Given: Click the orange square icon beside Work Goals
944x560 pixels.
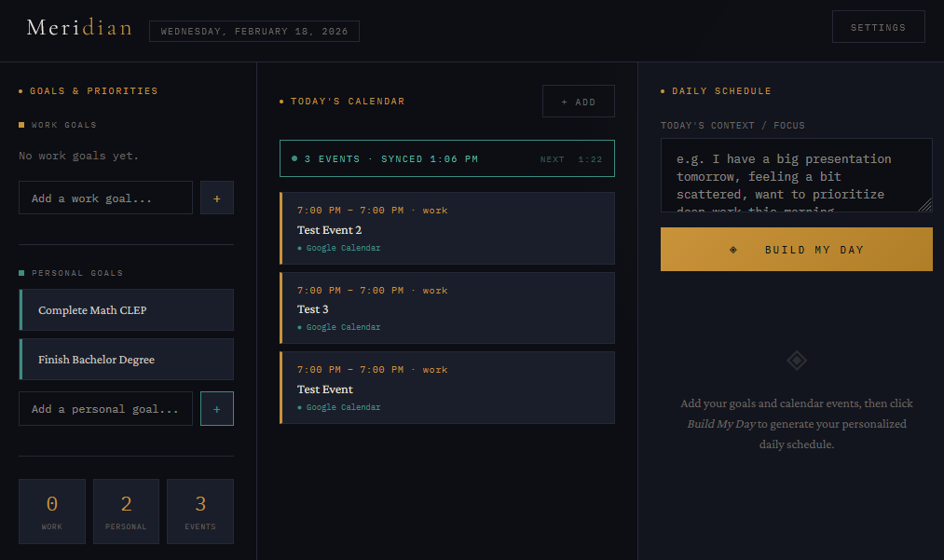Looking at the screenshot, I should 20,125.
